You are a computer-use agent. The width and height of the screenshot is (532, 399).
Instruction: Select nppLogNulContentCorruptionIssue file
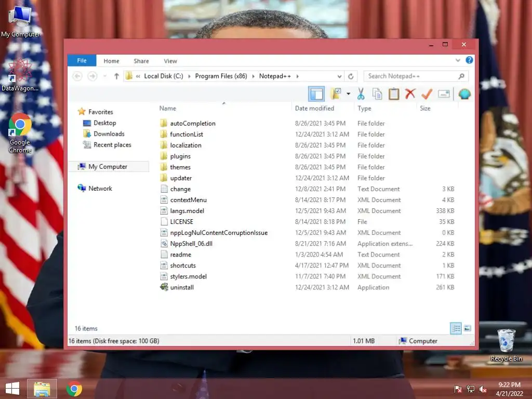(x=219, y=233)
